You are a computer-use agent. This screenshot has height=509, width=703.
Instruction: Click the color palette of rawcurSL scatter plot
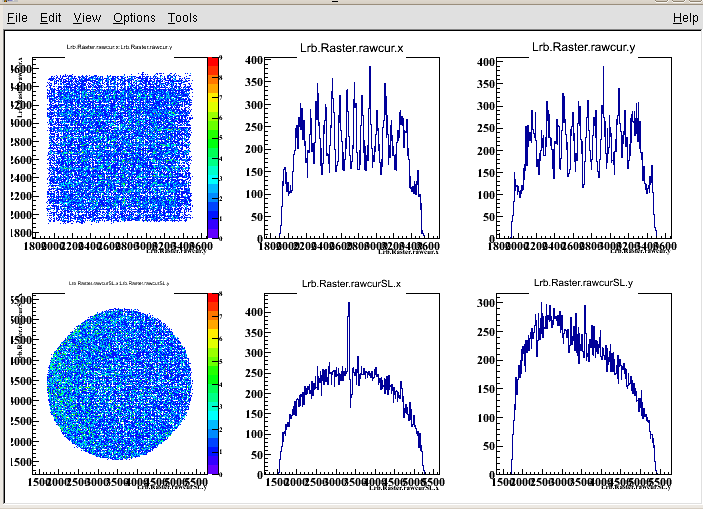(x=213, y=384)
